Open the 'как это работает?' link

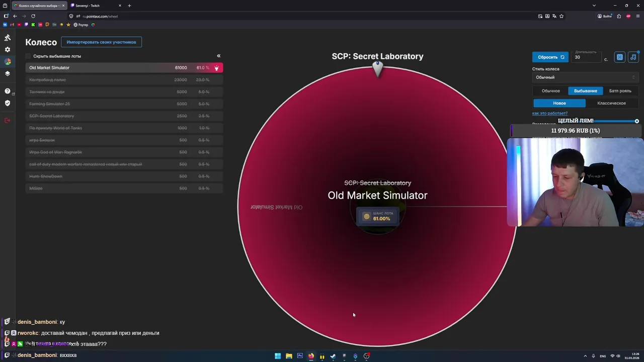point(550,114)
